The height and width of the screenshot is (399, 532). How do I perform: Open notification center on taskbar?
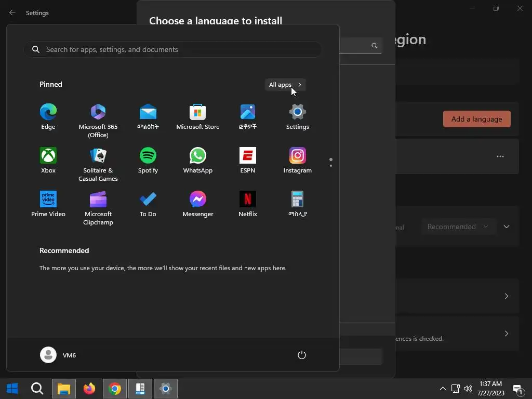tap(518, 390)
